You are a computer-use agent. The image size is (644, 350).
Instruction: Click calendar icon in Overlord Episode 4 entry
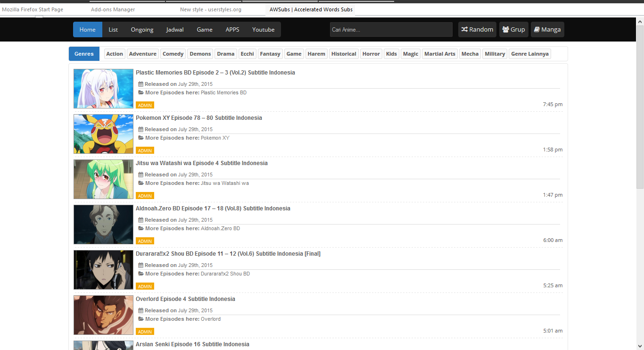(x=140, y=310)
